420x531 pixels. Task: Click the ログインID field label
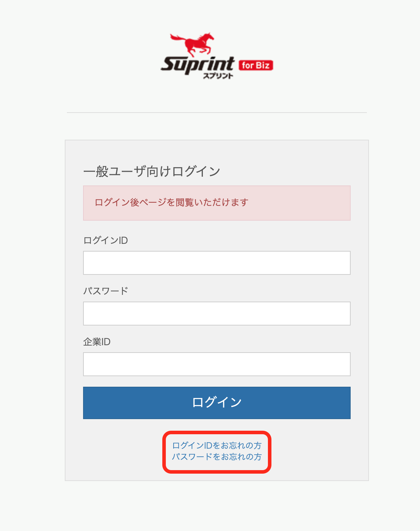pos(106,240)
